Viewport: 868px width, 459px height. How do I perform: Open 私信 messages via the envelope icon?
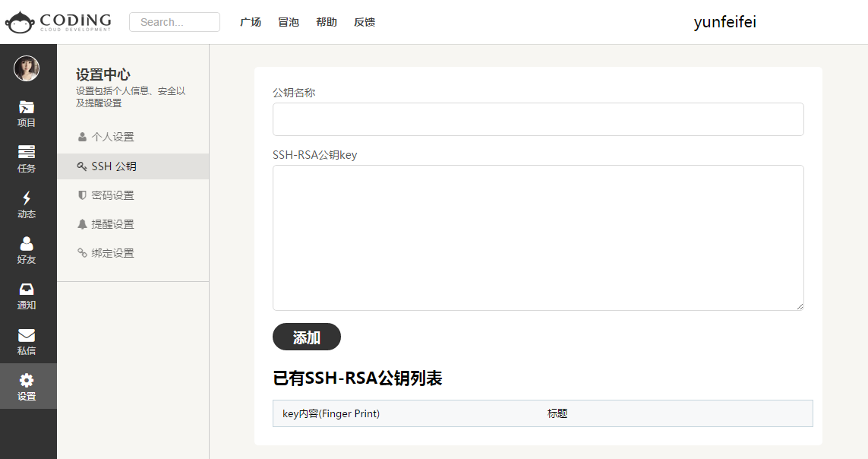[x=27, y=340]
